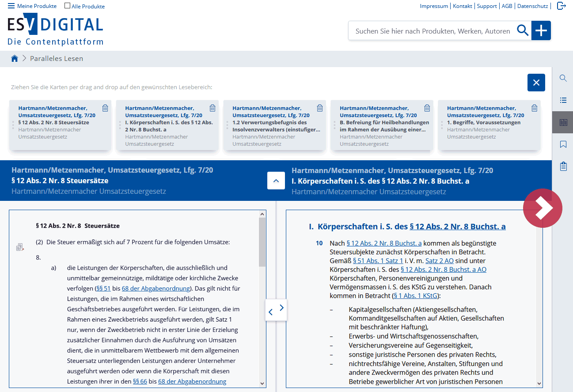
Task: Open the sidebar parallel reading book icon
Action: coord(563,122)
